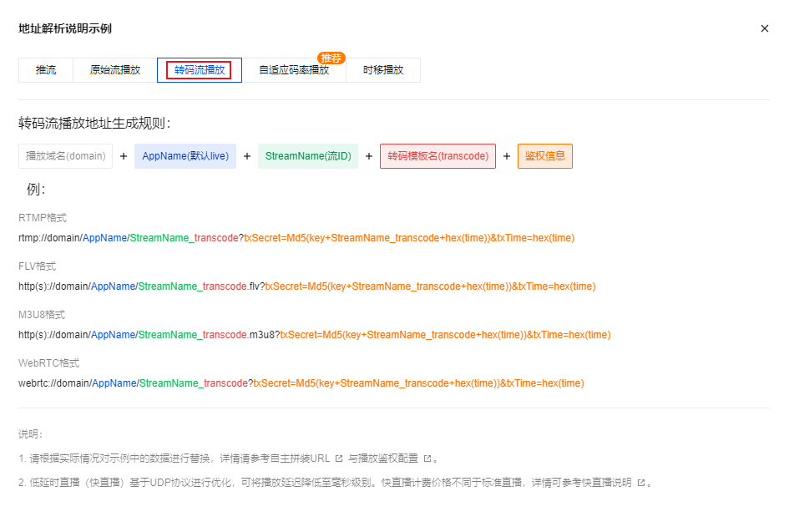Open the 时移播放 tab
Image resolution: width=789 pixels, height=532 pixels.
pos(383,70)
